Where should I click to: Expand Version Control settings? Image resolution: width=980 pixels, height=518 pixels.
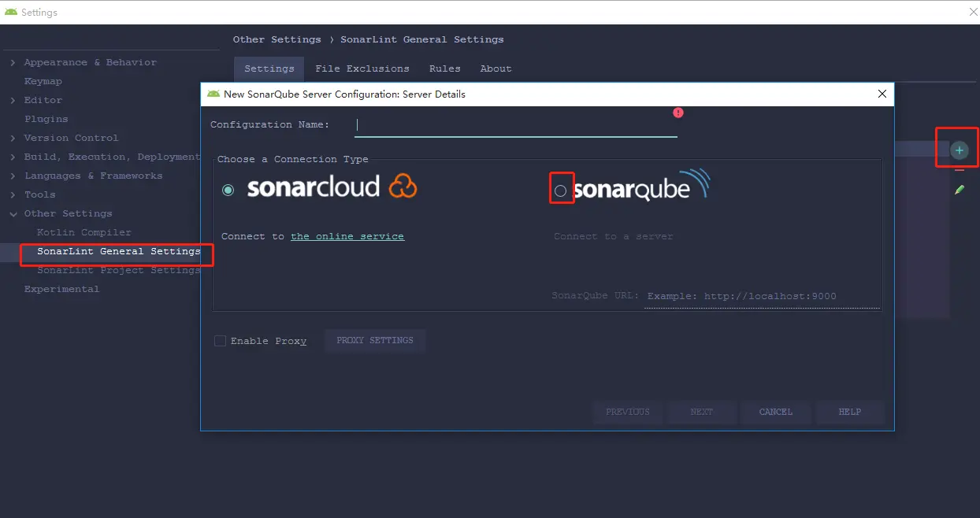pyautogui.click(x=13, y=138)
